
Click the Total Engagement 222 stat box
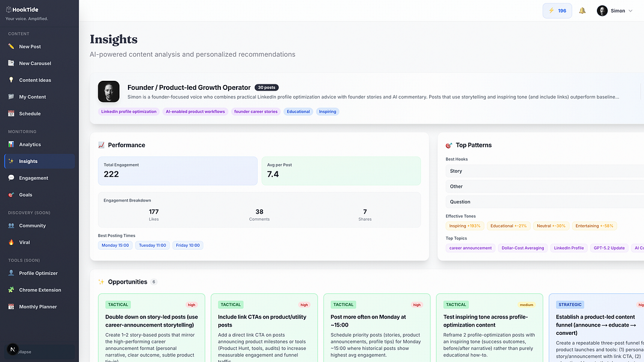tap(178, 171)
